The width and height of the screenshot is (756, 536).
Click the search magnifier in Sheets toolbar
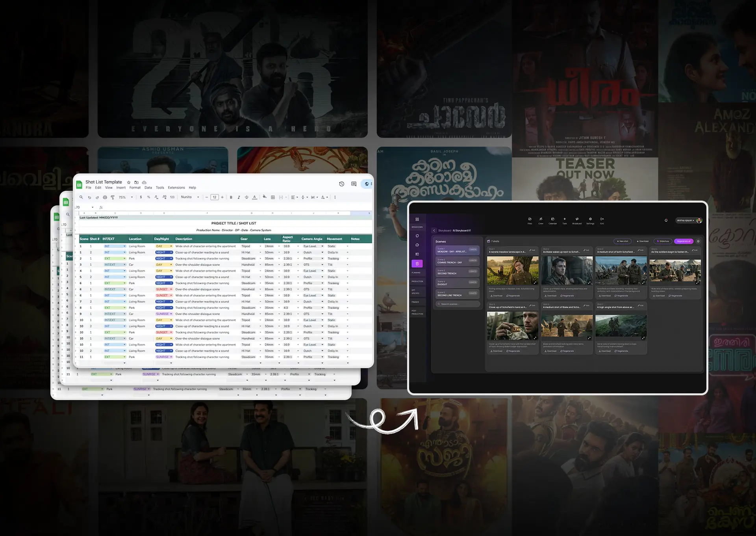(81, 197)
